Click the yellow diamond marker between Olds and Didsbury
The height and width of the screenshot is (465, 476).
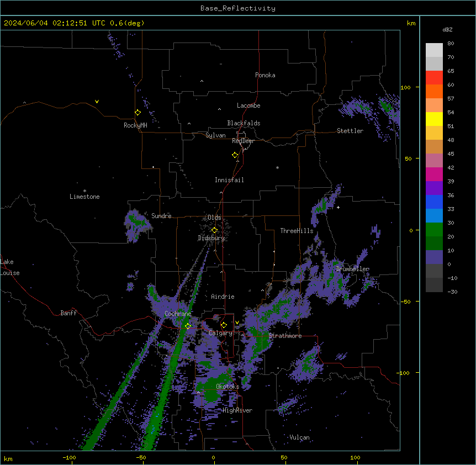pyautogui.click(x=214, y=230)
